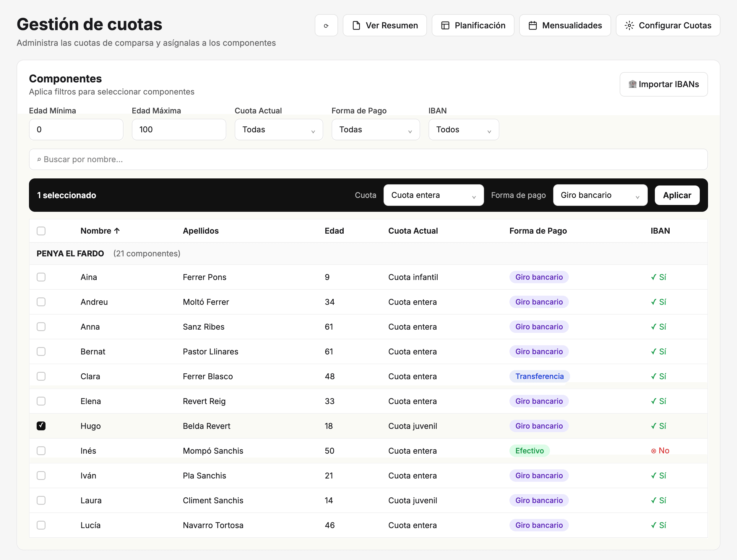The image size is (737, 560).
Task: Open the Forma de Pago filter dropdown
Action: pyautogui.click(x=376, y=129)
